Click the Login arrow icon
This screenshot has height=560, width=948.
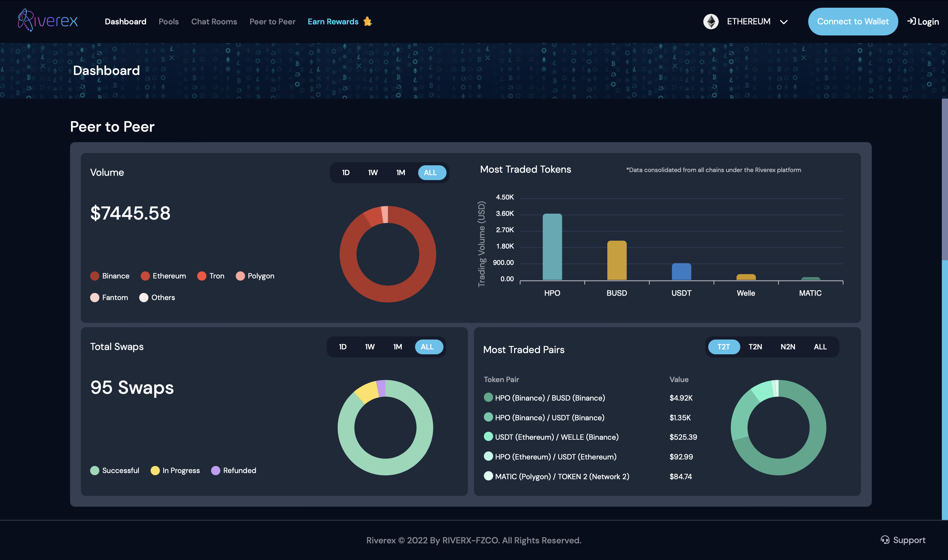[911, 21]
